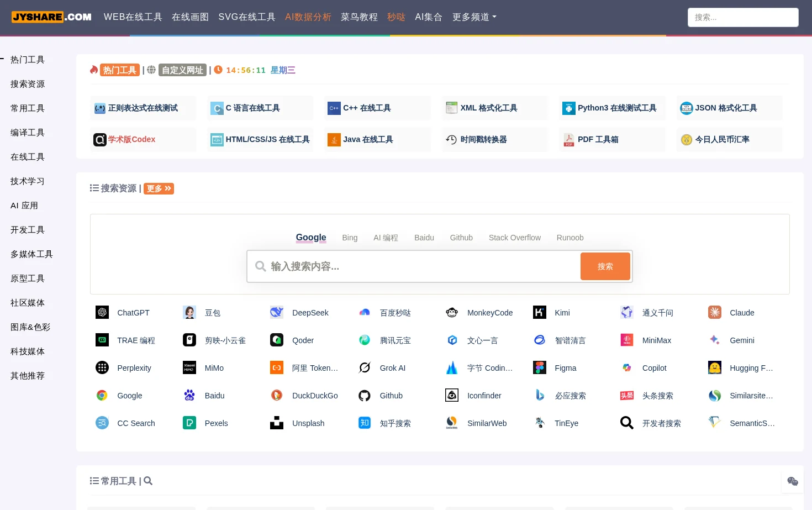The image size is (812, 510).
Task: Expand 更多 search resources
Action: tap(159, 188)
